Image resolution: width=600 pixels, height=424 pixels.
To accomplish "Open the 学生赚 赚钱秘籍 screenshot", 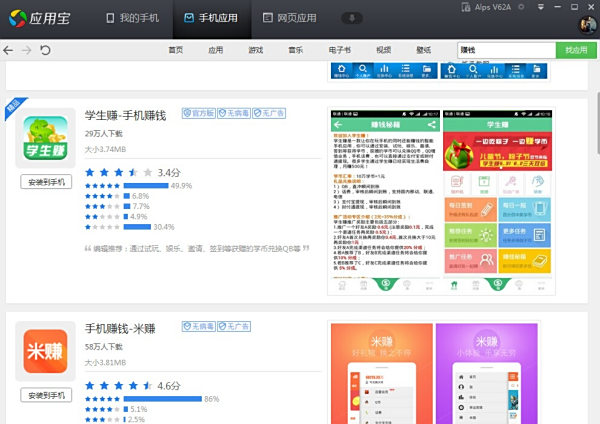I will (x=385, y=201).
